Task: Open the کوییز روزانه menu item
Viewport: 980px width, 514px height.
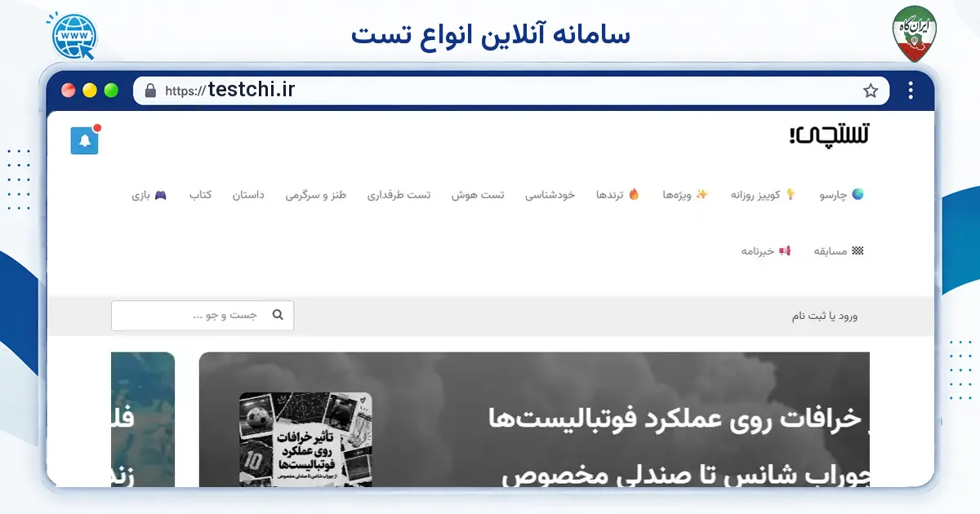Action: [763, 195]
